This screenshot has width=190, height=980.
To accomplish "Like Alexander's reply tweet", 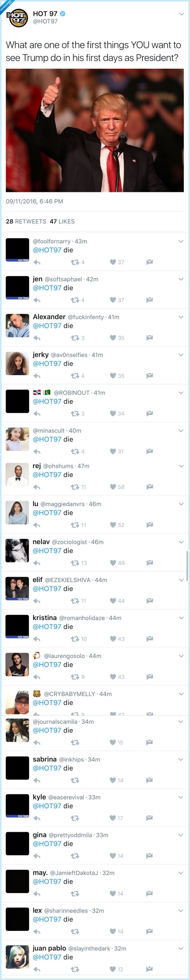I will pos(113,338).
